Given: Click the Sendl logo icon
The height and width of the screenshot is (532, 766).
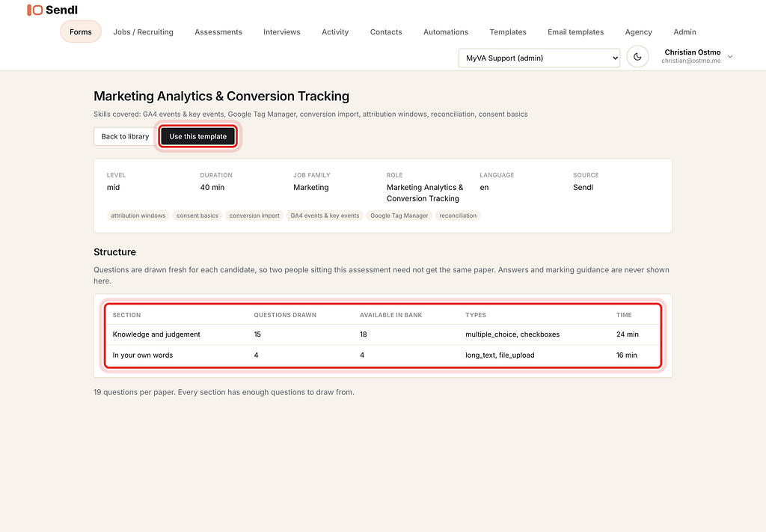Looking at the screenshot, I should (34, 10).
